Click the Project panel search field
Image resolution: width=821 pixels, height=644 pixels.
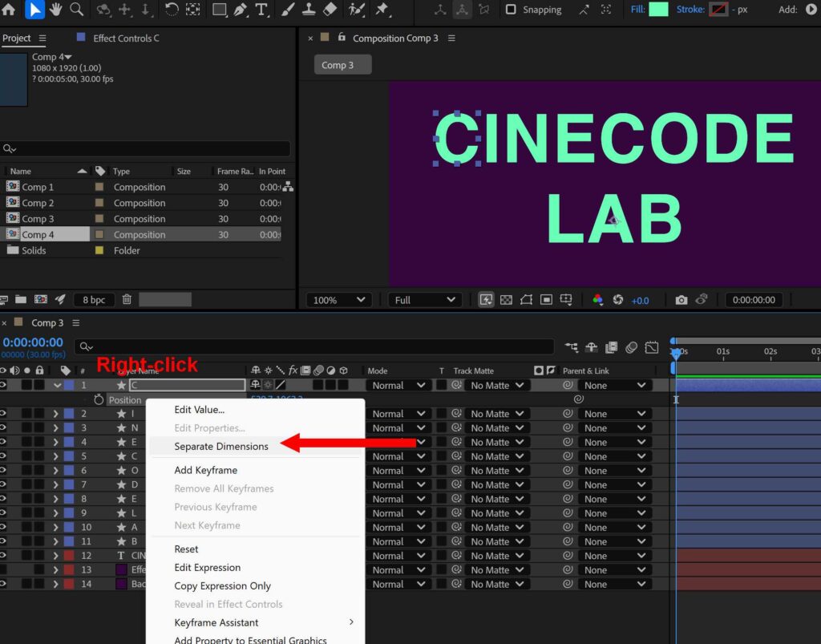pos(145,148)
